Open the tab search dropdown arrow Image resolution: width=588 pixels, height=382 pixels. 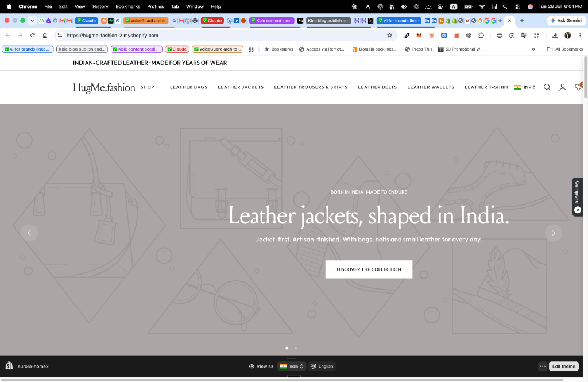tap(32, 21)
